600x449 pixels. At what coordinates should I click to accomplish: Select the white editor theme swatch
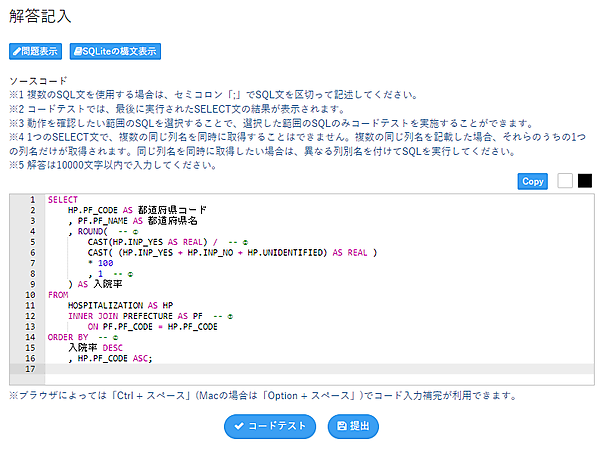click(x=565, y=181)
